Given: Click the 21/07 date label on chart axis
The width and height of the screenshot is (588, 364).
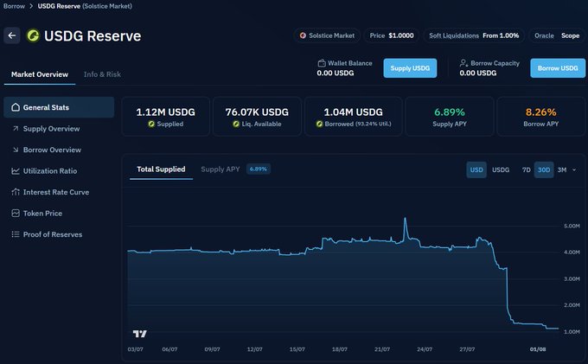Looking at the screenshot, I should point(382,349).
